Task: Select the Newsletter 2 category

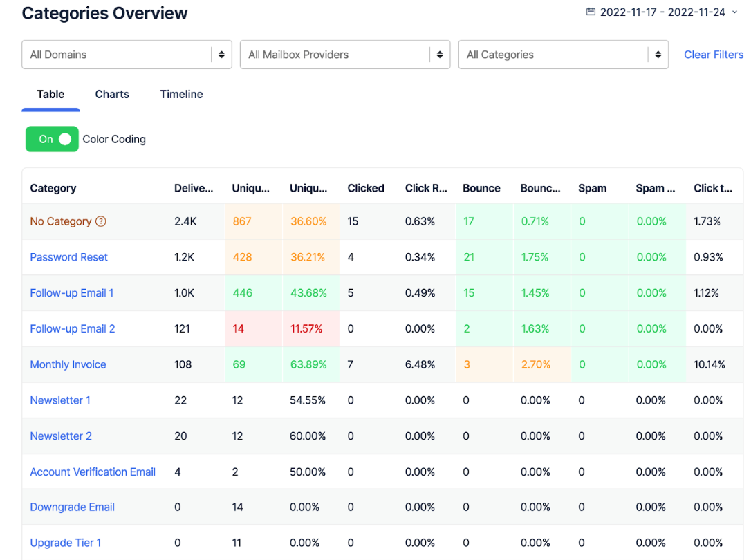Action: [61, 436]
